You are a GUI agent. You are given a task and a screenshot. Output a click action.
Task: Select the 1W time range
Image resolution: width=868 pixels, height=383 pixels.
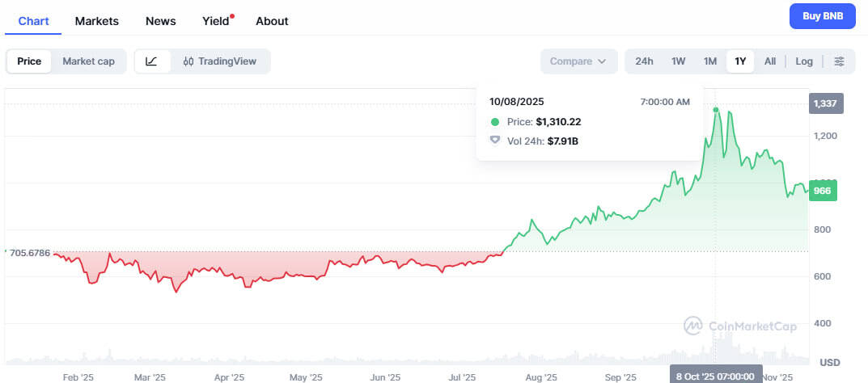(x=678, y=61)
